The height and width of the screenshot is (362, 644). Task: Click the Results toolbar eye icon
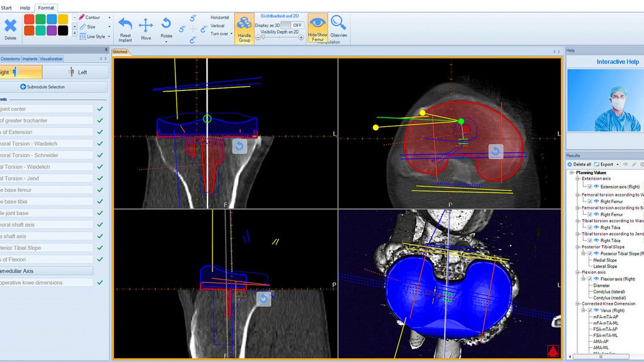[x=626, y=164]
